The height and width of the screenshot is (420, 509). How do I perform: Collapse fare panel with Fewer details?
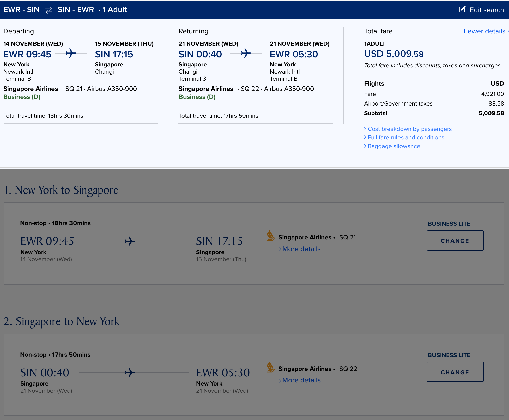tap(484, 31)
